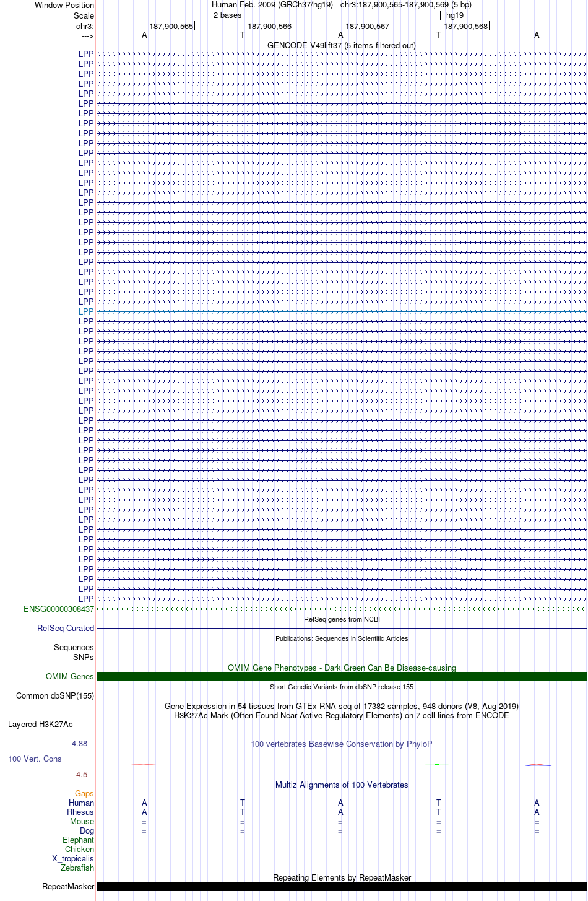Screen dimensions: 588x901
Task: Select the Rhesus alignment row label
Action: pyautogui.click(x=80, y=812)
